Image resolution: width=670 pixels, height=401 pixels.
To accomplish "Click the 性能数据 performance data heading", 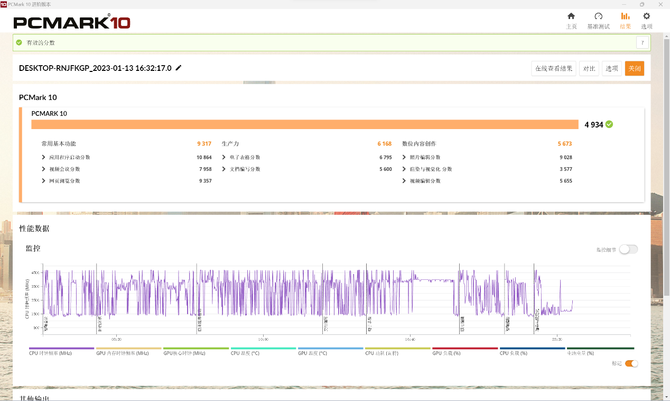I will 34,228.
